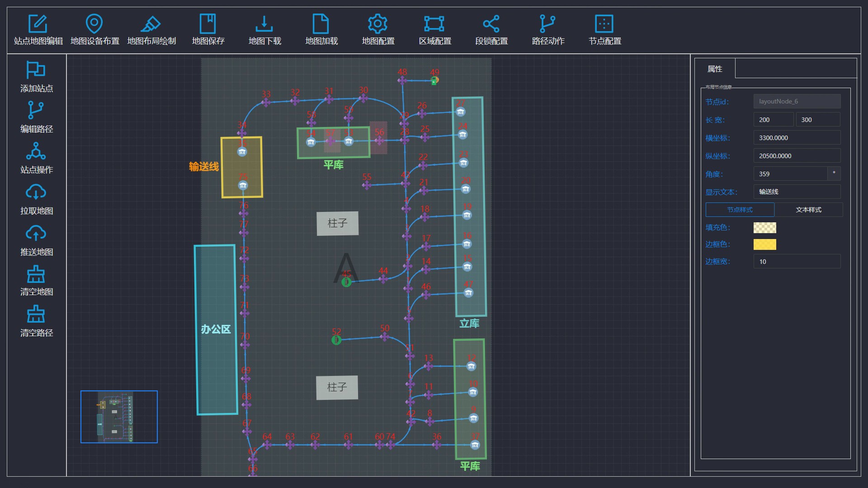The height and width of the screenshot is (488, 868).
Task: Select station icon 20 in 立库 area
Action: click(x=466, y=189)
